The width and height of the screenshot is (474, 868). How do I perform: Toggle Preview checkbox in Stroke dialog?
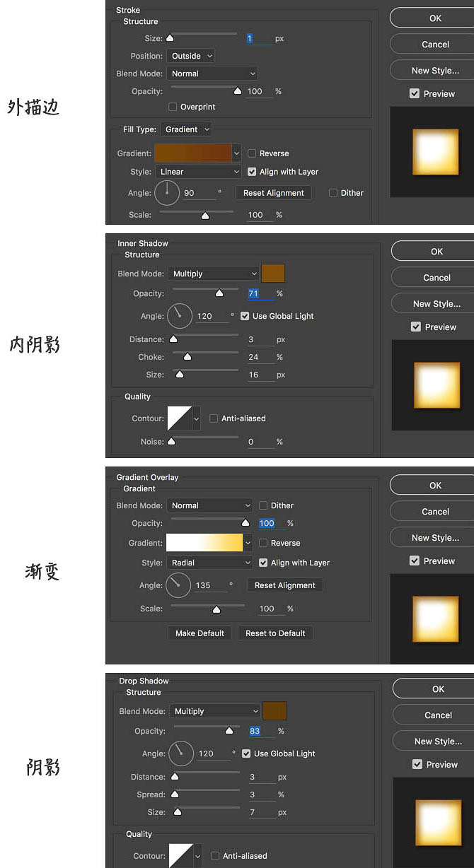415,93
